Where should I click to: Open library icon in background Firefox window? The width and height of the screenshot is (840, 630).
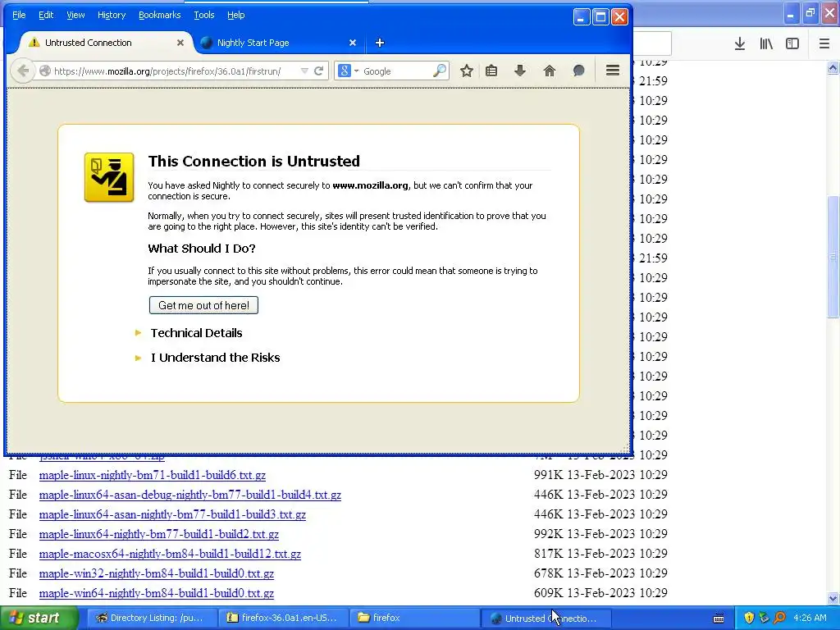(766, 44)
